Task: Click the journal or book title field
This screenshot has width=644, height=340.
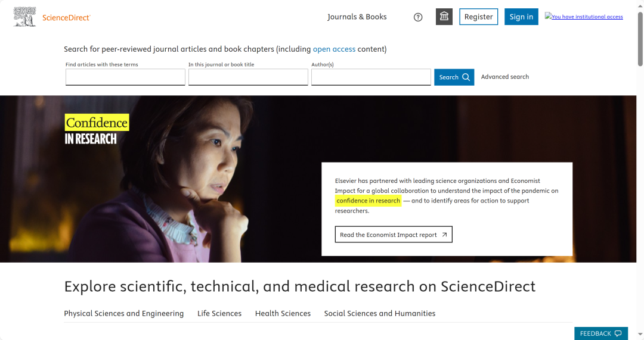Action: click(248, 77)
